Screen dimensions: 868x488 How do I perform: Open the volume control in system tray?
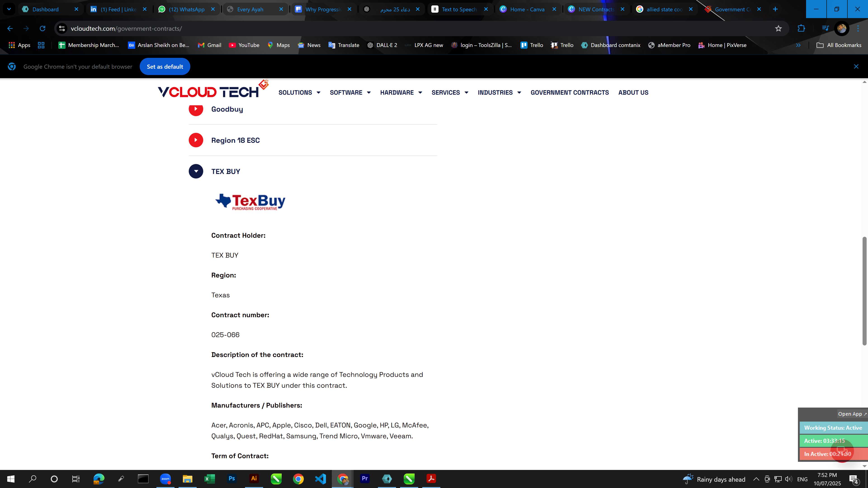(788, 479)
